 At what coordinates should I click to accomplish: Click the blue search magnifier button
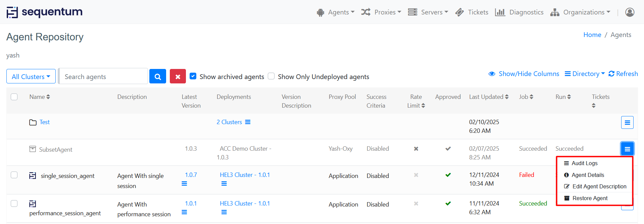pos(157,76)
